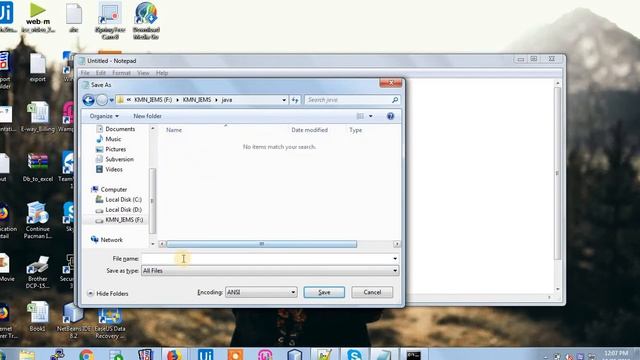Open the File name dropdown arrow
The width and height of the screenshot is (640, 360).
pos(395,259)
